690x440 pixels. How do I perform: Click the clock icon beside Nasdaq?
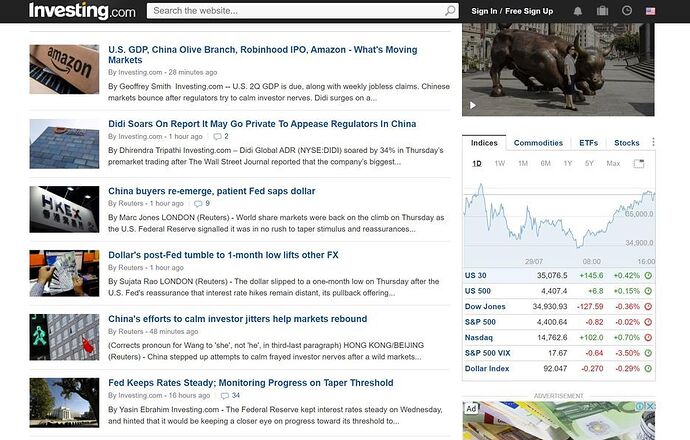coord(648,339)
